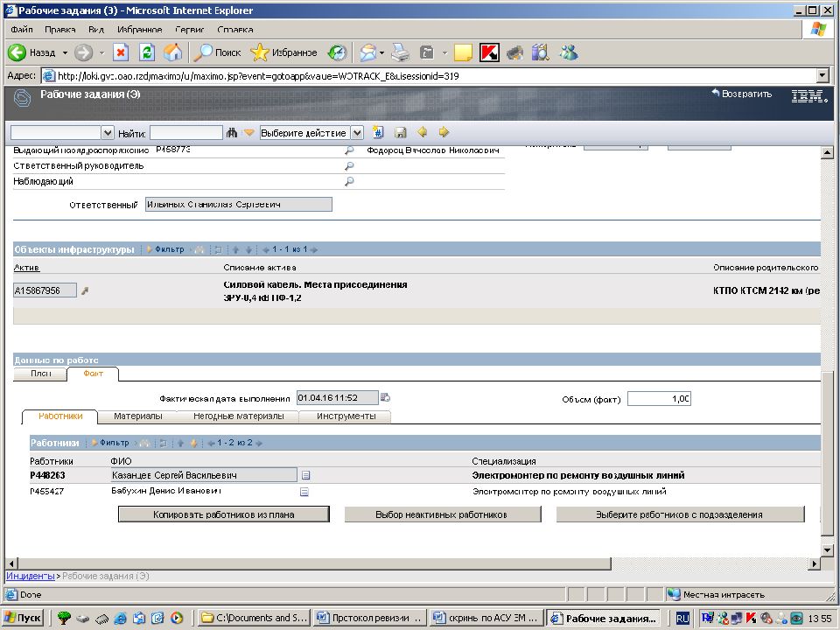Viewport: 840px width, 630px height.
Task: Expand the address bar dropdown arrow
Action: click(x=822, y=76)
